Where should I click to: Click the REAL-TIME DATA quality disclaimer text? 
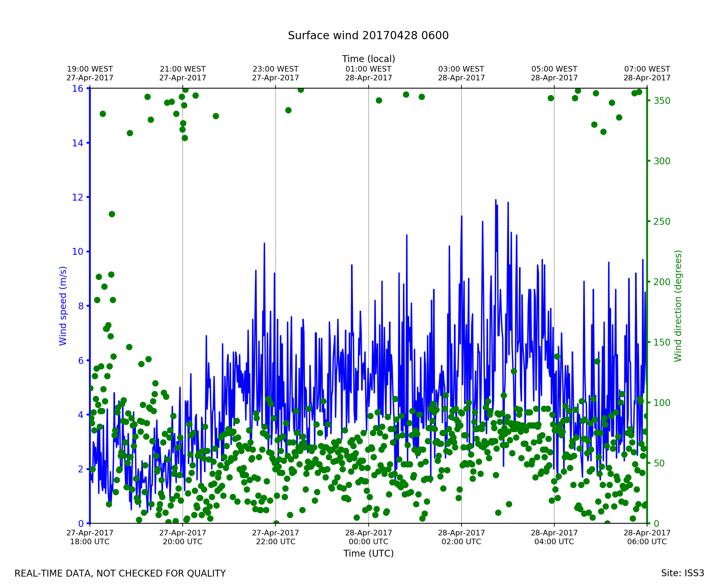tap(120, 573)
